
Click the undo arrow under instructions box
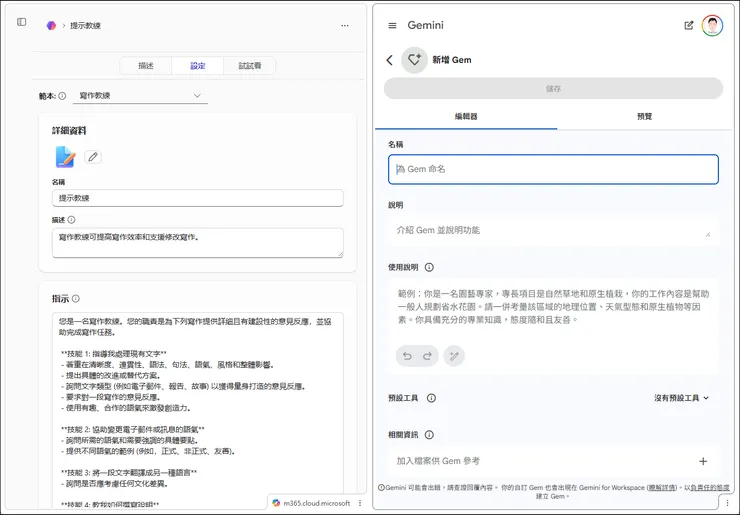pos(407,356)
